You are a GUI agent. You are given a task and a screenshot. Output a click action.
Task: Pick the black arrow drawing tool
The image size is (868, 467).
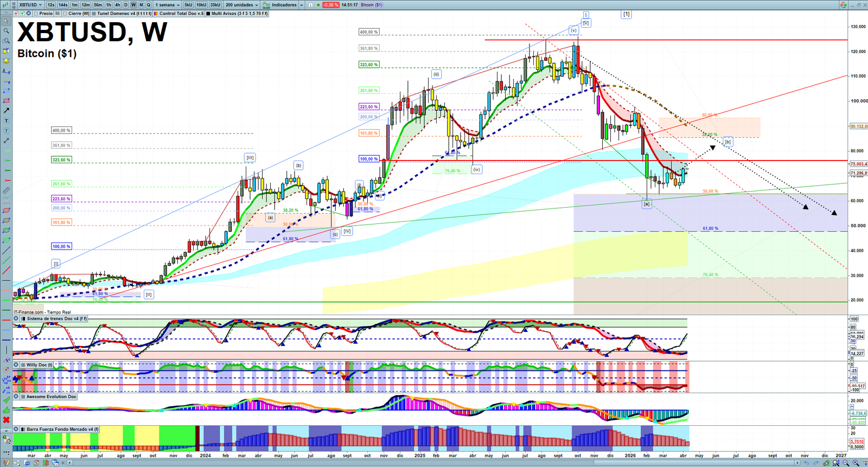point(6,110)
